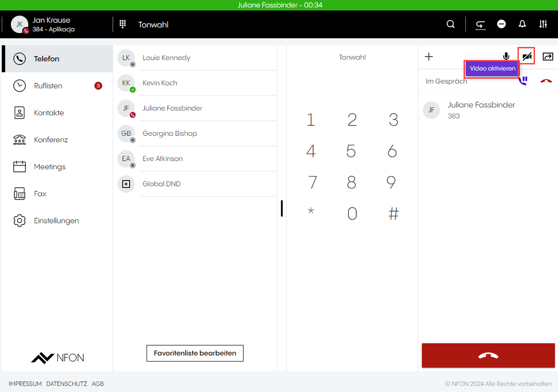Screen dimensions: 558x392
Task: Click the small red hang-up icon
Action: click(x=546, y=81)
